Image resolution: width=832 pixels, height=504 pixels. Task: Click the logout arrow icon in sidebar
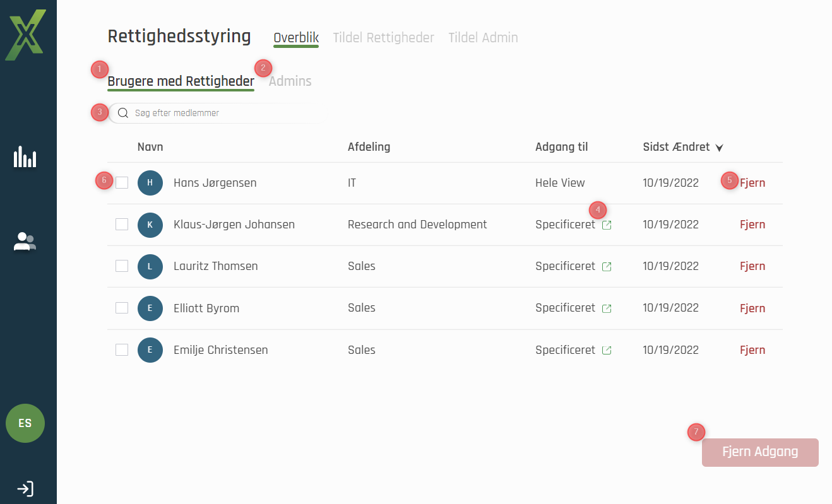pyautogui.click(x=25, y=489)
